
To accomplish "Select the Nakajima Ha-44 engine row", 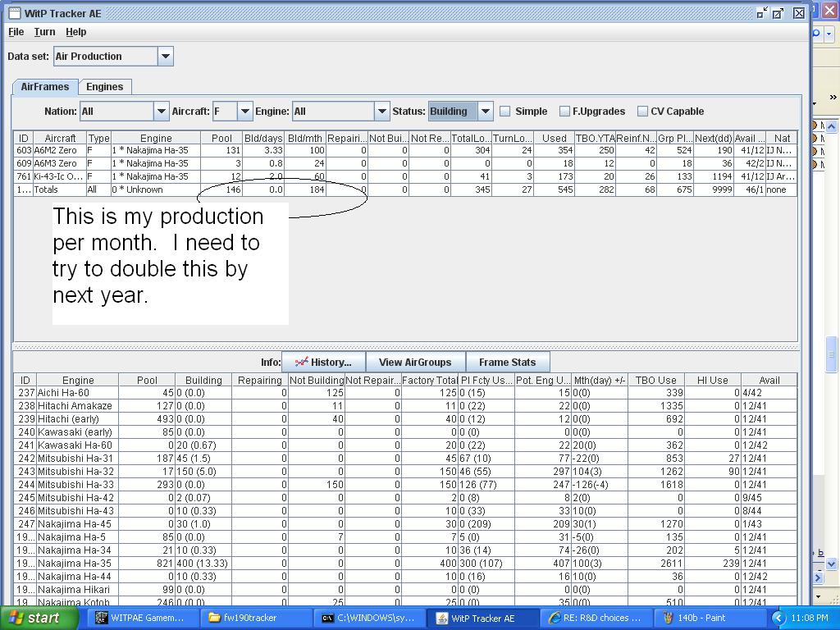I will tap(405, 577).
